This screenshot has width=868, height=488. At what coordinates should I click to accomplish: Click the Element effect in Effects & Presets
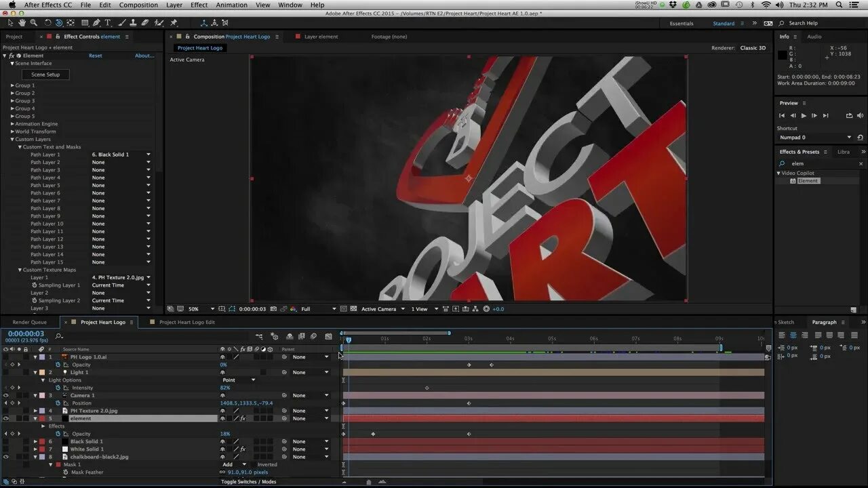pos(808,181)
